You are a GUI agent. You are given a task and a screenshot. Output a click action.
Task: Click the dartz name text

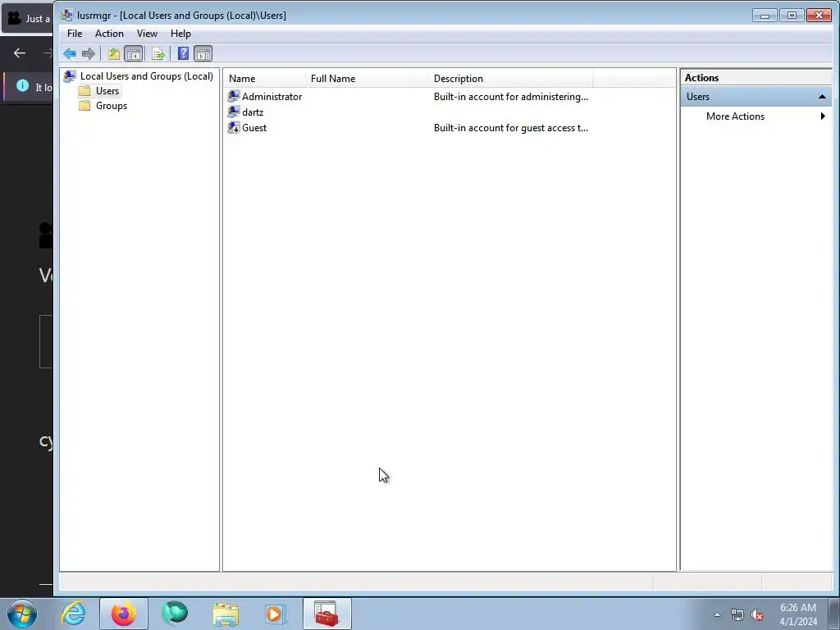coord(253,112)
